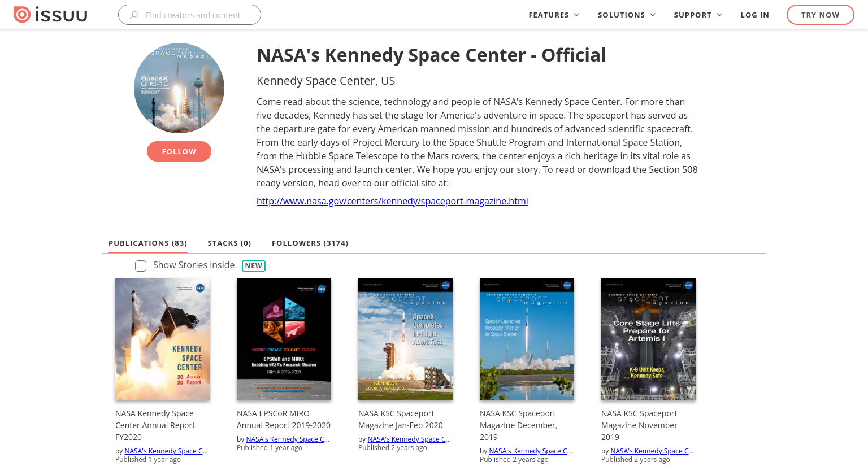This screenshot has height=471, width=868.
Task: Open the round Spaceport profile picture
Action: click(179, 88)
